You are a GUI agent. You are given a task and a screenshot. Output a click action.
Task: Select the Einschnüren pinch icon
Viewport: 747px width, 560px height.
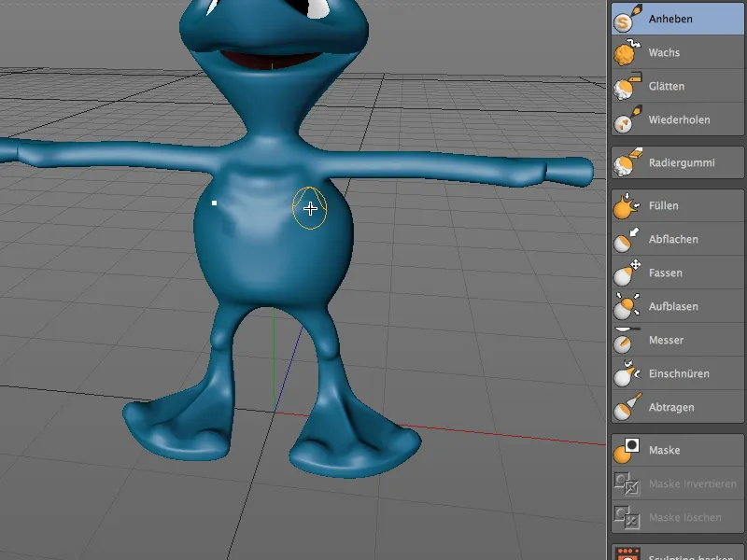pyautogui.click(x=627, y=374)
